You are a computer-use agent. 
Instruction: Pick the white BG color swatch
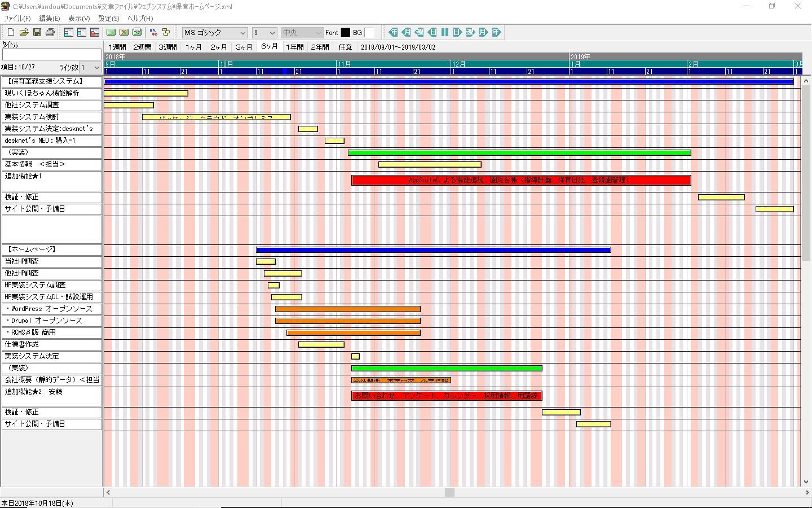pyautogui.click(x=369, y=33)
